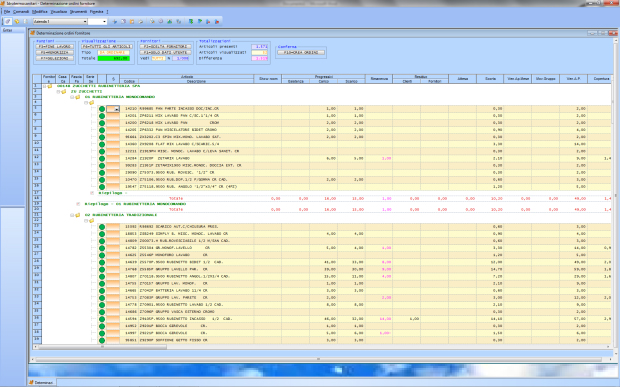Click the Articoli presenti value field
Screen dimensions: 620x387
[x=259, y=47]
